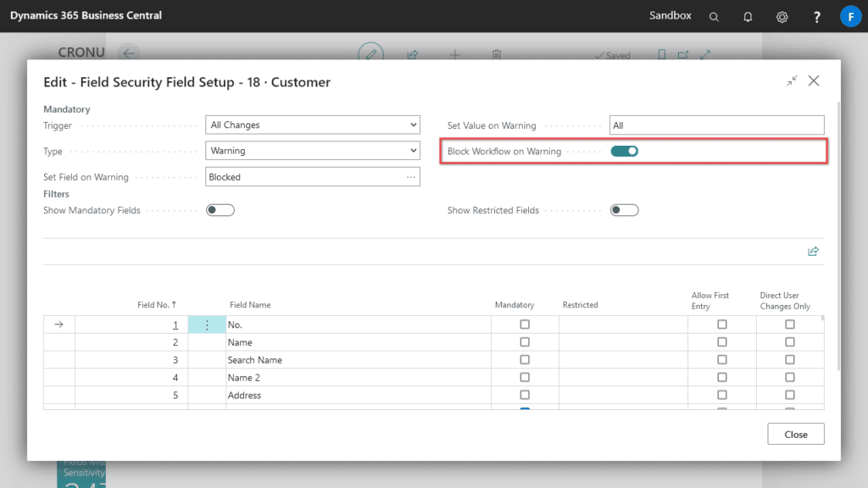Click the Set Value on Warning input field
This screenshot has width=868, height=488.
(716, 125)
